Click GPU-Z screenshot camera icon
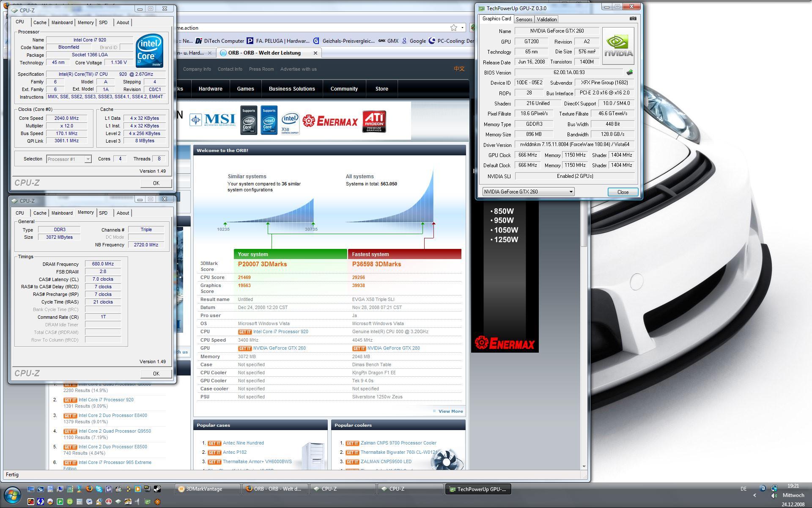 633,19
